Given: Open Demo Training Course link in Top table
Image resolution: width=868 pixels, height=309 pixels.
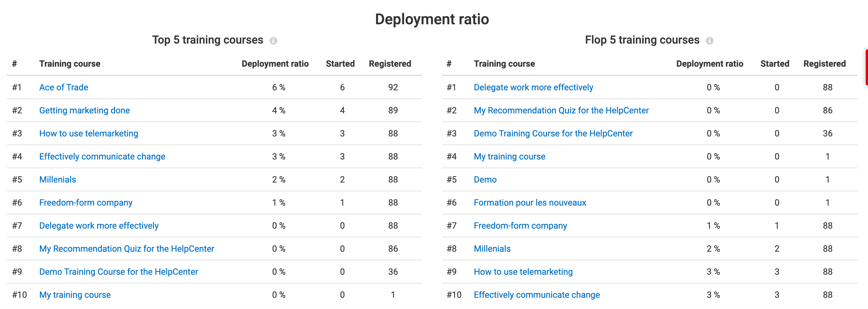Looking at the screenshot, I should 119,272.
